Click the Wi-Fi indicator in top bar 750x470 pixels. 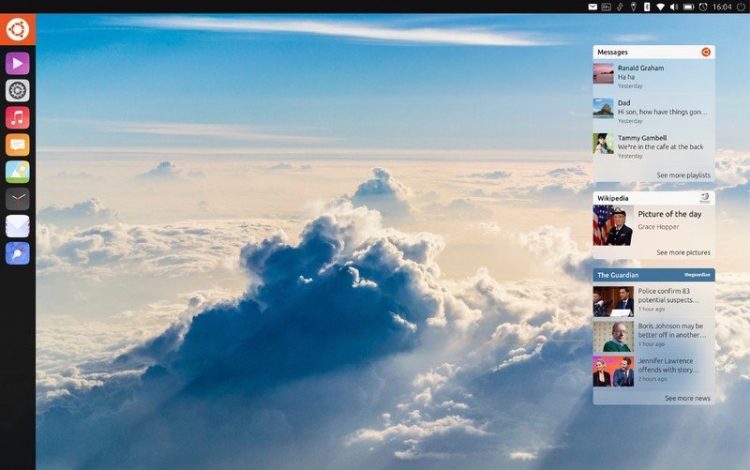(660, 7)
